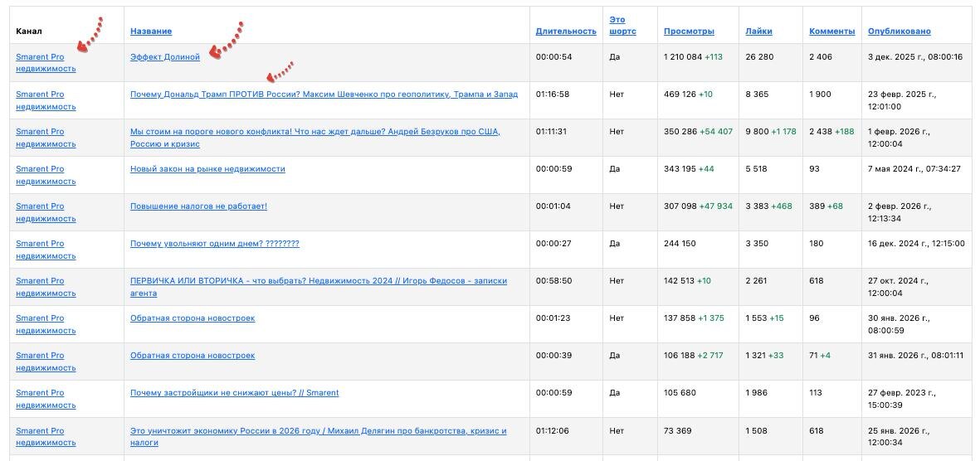Screen dimensions: 980x461
Task: Select duration '00:58:50'
Action: [x=553, y=281]
